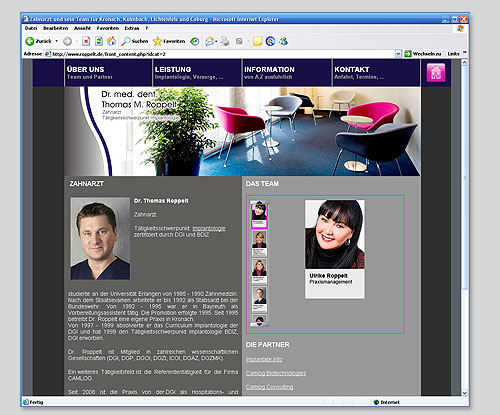Click the page icon in address bar
This screenshot has height=415, width=500.
48,54
